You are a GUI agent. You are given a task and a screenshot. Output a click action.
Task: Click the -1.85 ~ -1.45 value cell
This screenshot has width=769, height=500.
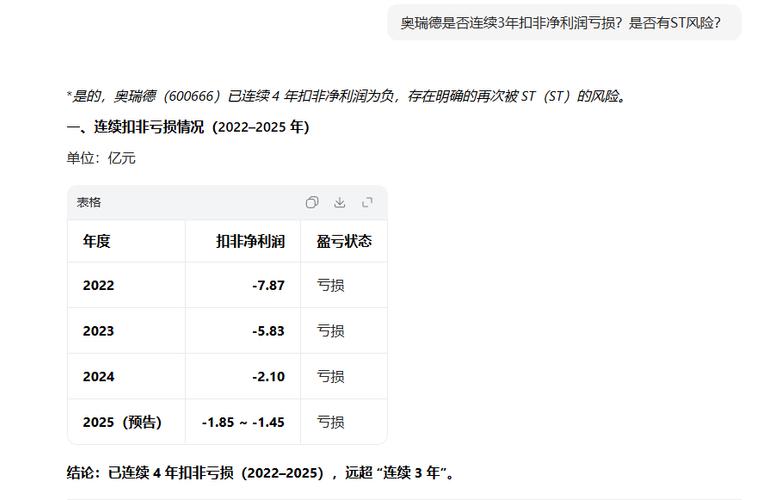(243, 422)
